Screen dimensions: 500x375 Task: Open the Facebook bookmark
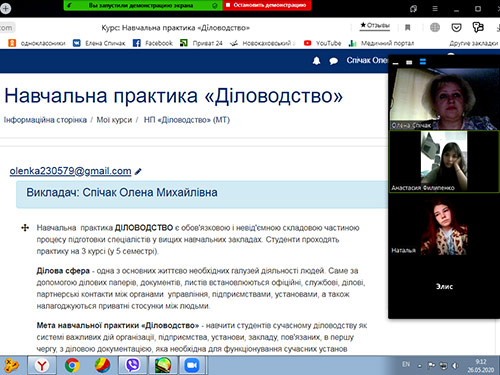pyautogui.click(x=153, y=43)
